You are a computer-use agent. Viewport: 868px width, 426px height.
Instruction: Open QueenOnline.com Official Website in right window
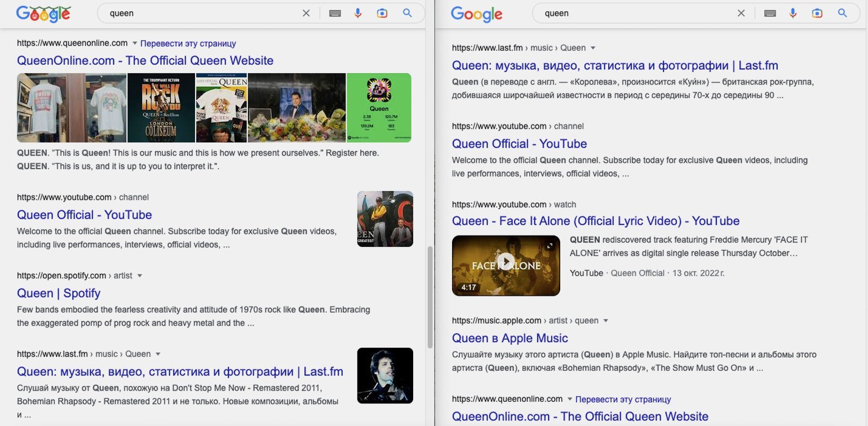[581, 416]
